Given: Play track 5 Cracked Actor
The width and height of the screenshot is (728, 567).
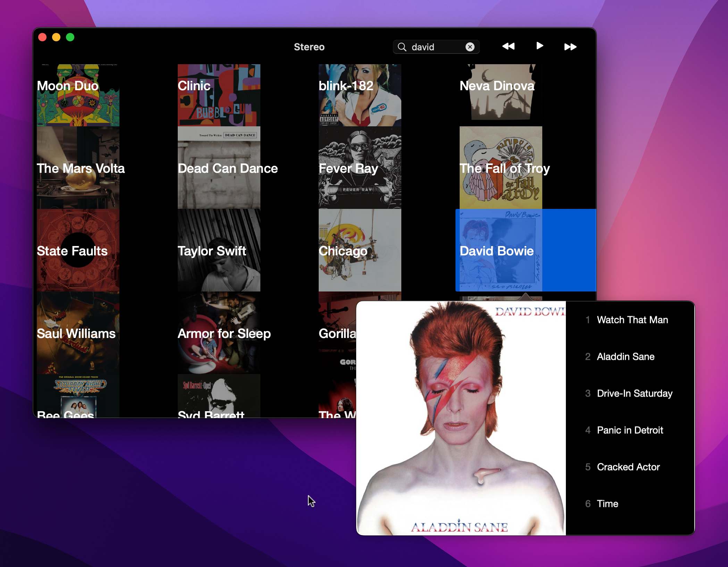Looking at the screenshot, I should [x=630, y=467].
